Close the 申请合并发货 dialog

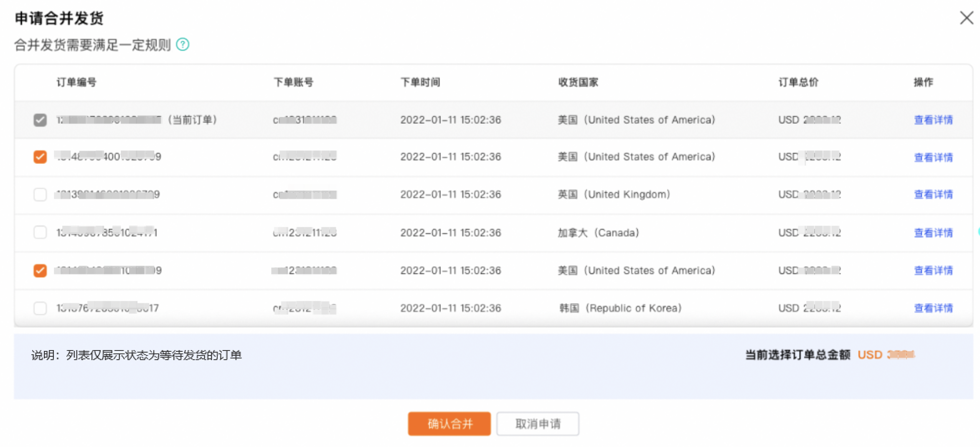(x=966, y=18)
